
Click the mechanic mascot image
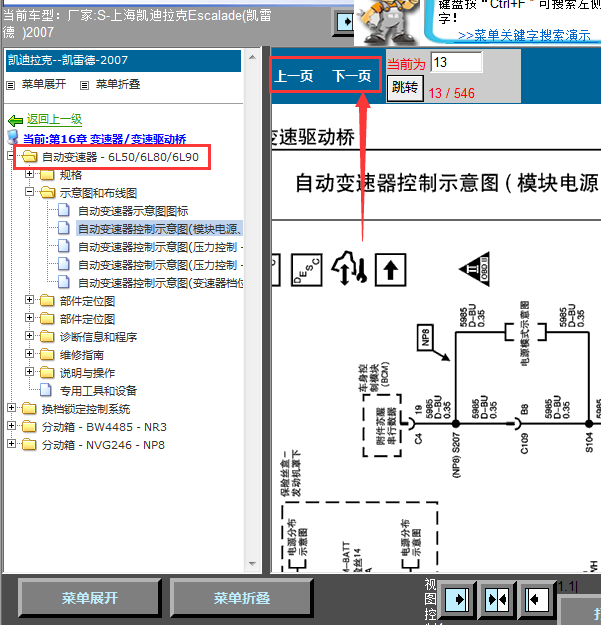[x=387, y=22]
